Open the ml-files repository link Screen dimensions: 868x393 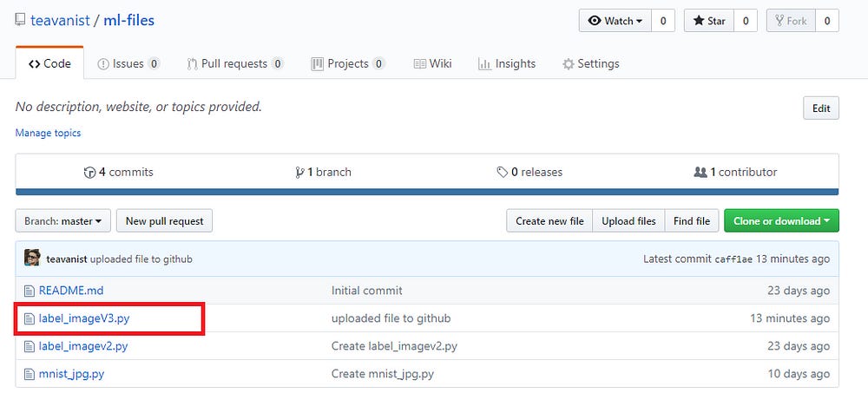tap(128, 21)
